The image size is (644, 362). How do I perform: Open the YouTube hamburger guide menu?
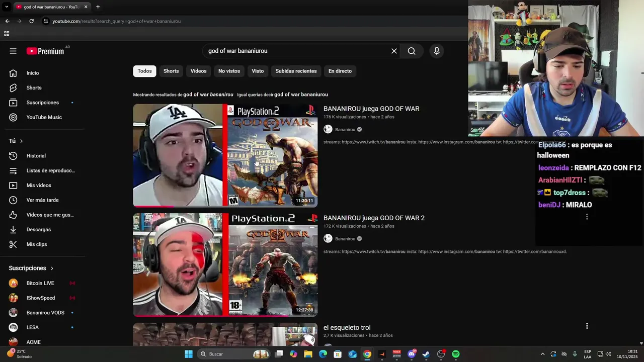pyautogui.click(x=13, y=51)
